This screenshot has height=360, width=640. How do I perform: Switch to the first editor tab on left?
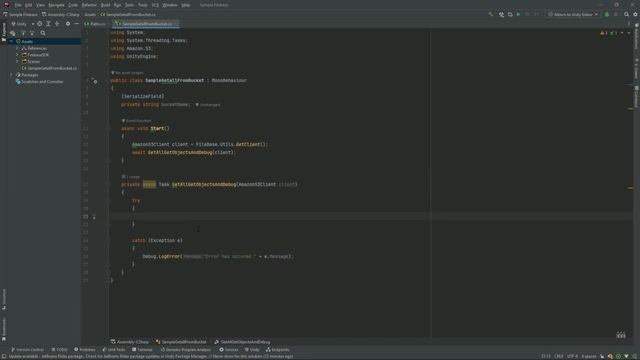[95, 24]
